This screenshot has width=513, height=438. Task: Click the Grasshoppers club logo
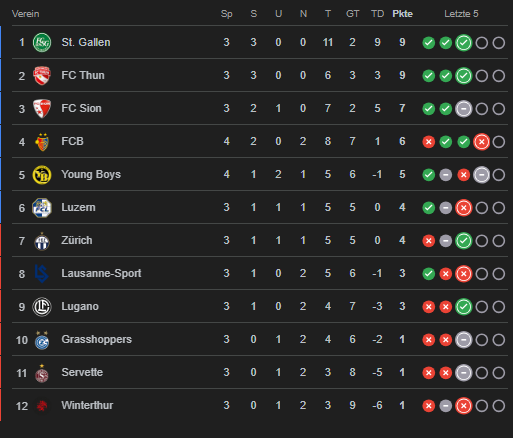[x=42, y=340]
